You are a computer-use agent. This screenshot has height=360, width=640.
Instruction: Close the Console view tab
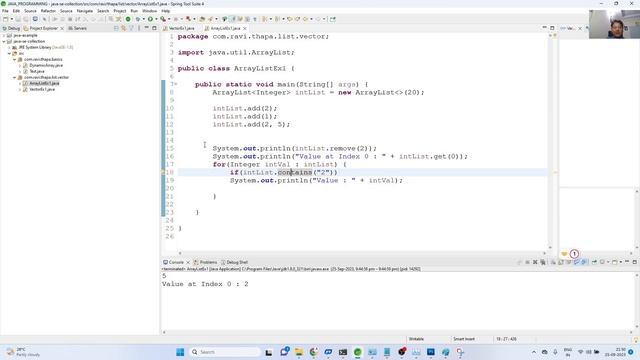click(188, 262)
